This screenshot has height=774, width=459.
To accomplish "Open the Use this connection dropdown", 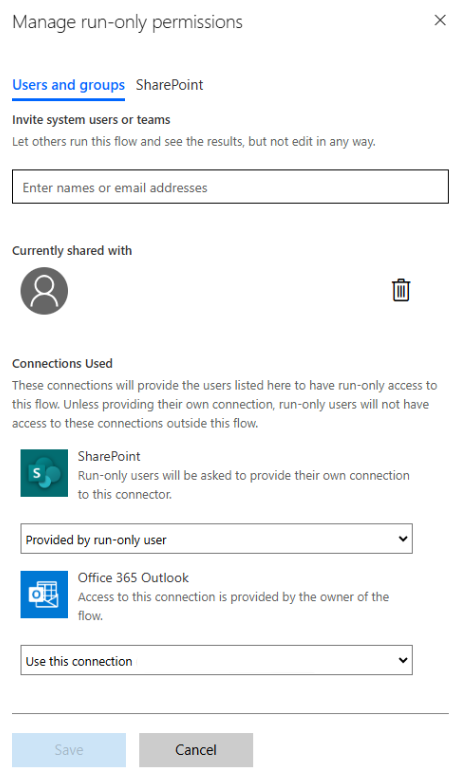I will 216,660.
